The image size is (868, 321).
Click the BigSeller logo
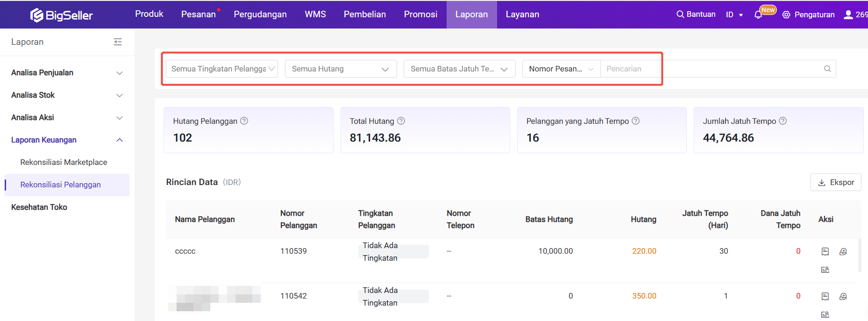[x=62, y=15]
